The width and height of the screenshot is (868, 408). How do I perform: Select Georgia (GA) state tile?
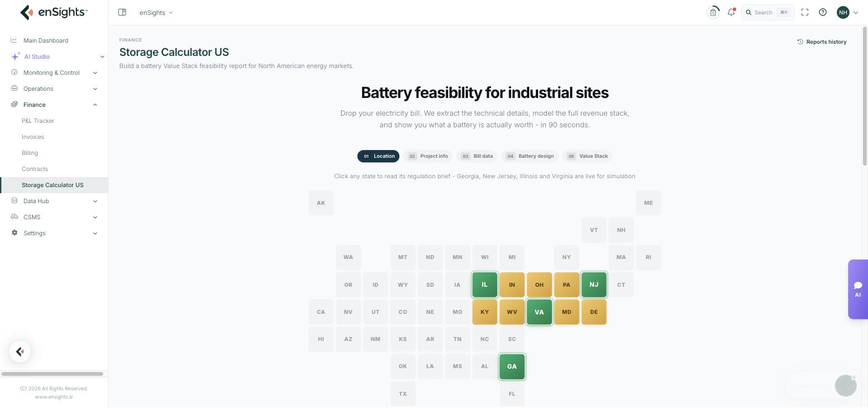(x=512, y=366)
